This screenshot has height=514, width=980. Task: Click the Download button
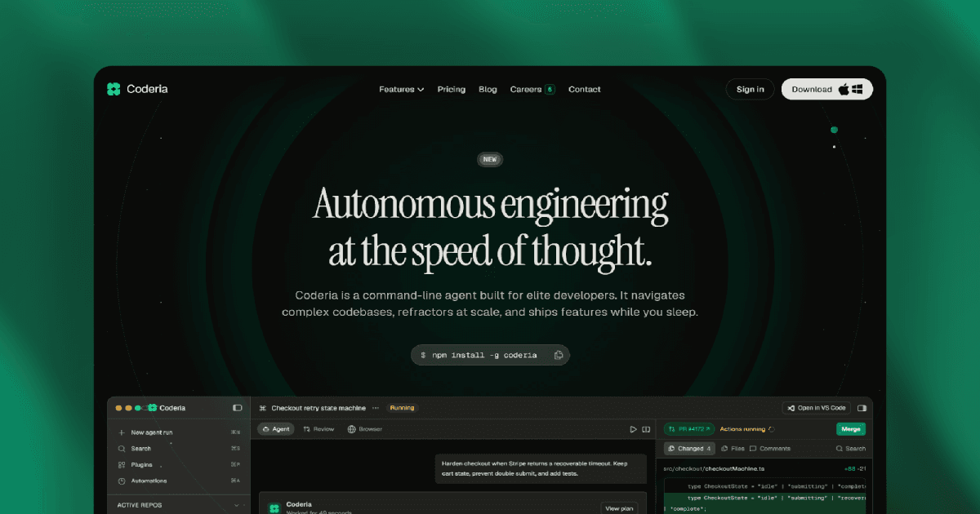[826, 89]
